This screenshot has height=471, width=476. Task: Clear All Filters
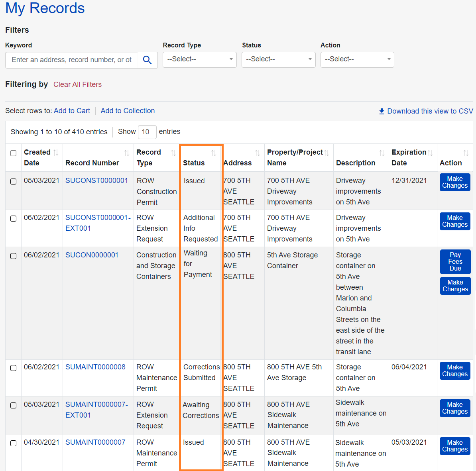click(x=77, y=84)
